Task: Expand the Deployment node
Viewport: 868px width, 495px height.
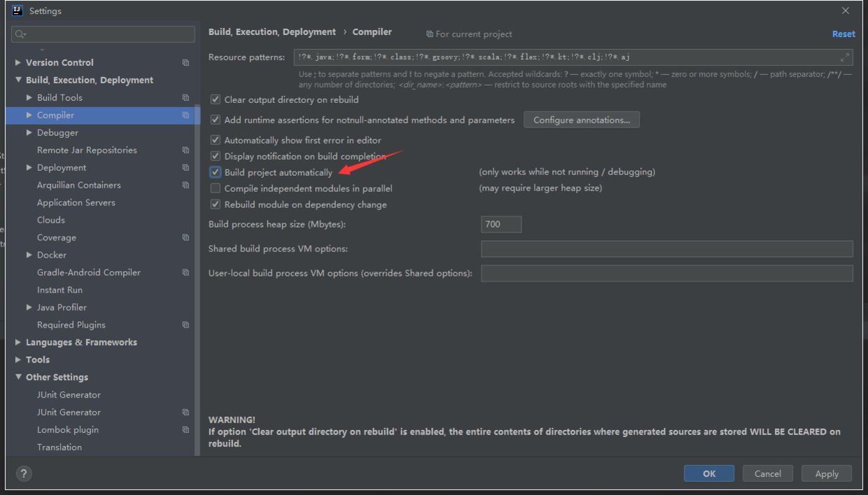Action: (29, 168)
